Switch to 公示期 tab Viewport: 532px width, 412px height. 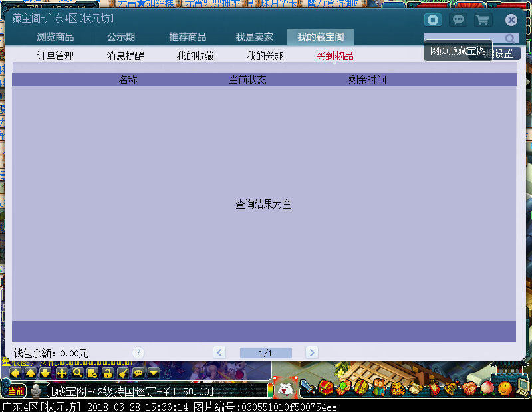[x=121, y=37]
